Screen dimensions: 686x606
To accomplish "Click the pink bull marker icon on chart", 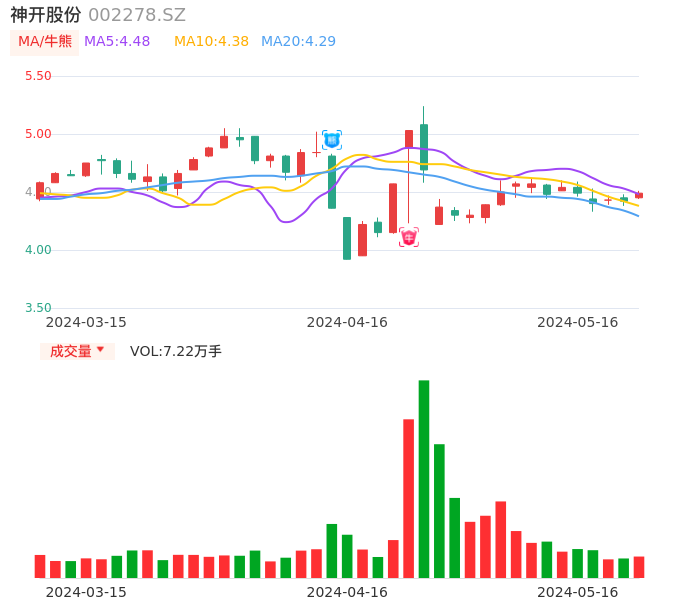I will pyautogui.click(x=409, y=237).
